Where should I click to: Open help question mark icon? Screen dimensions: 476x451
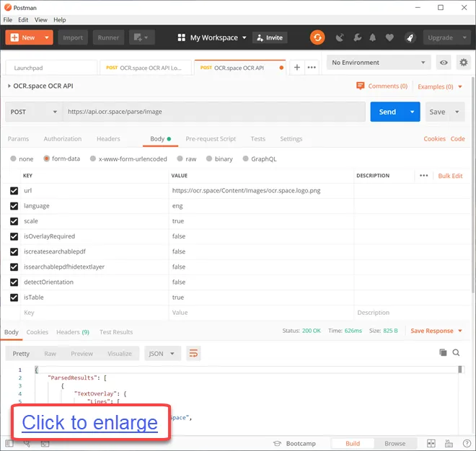point(467,443)
